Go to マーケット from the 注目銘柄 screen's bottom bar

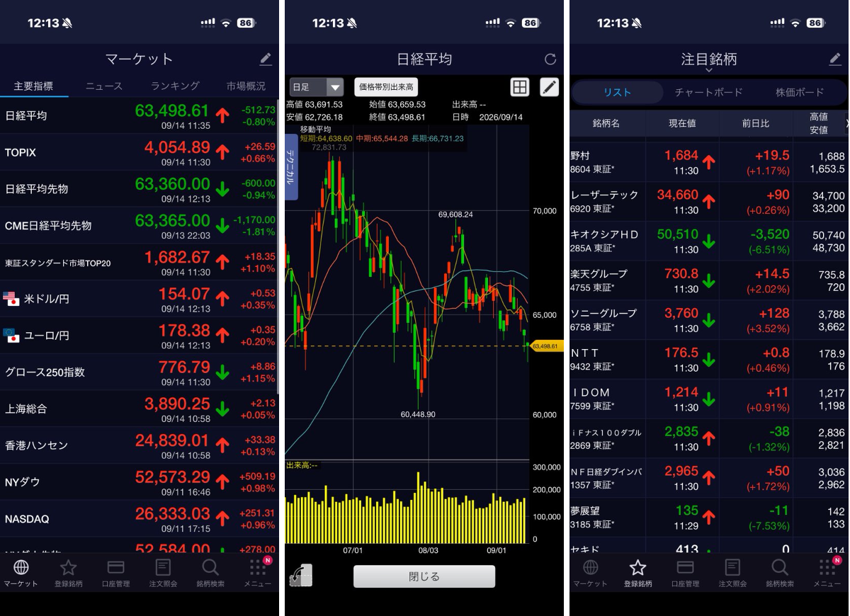590,573
